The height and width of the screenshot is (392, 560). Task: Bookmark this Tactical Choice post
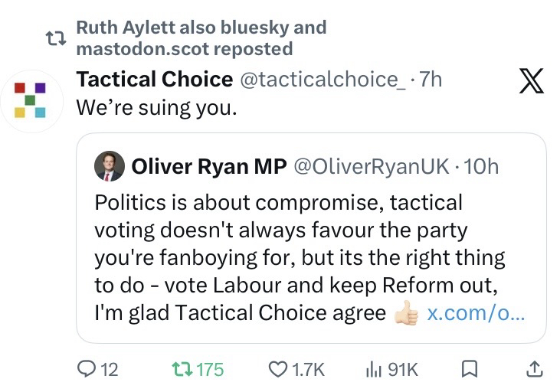pos(470,369)
